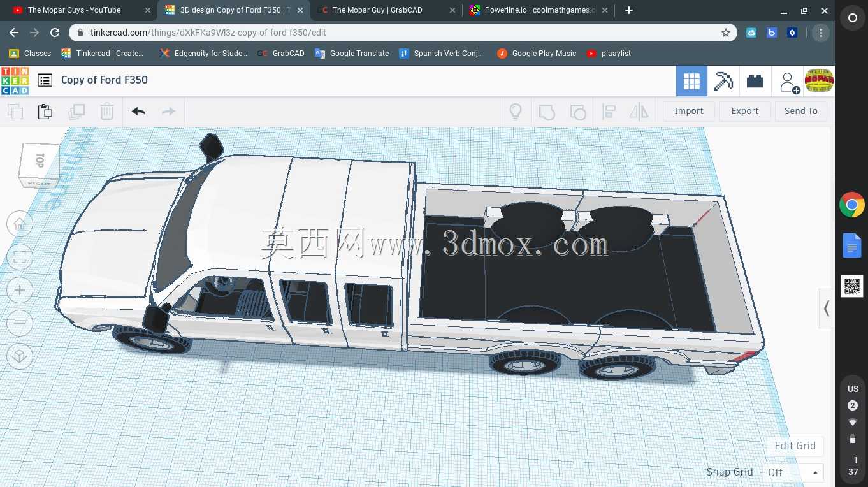Go forward in browser history
Image resolution: width=868 pixels, height=487 pixels.
[34, 33]
